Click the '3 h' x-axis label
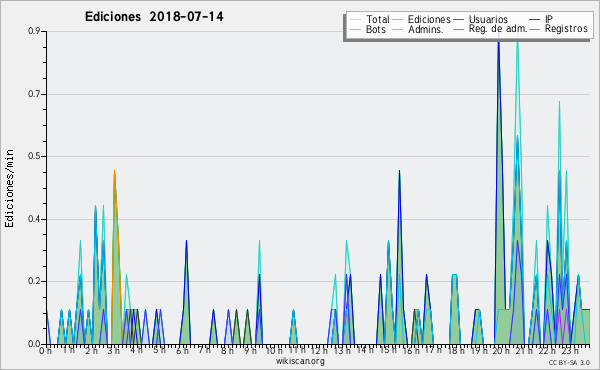Screen dimensions: 600x370 click(x=114, y=351)
